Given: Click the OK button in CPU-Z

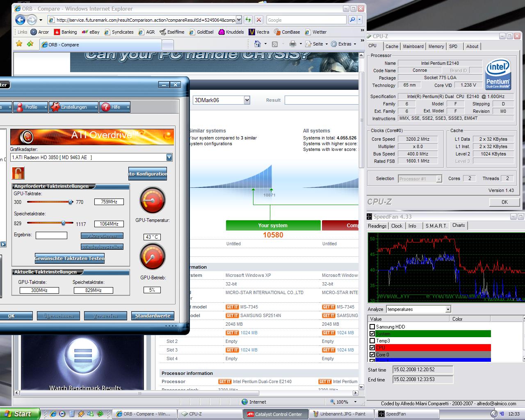Looking at the screenshot, I should point(504,202).
